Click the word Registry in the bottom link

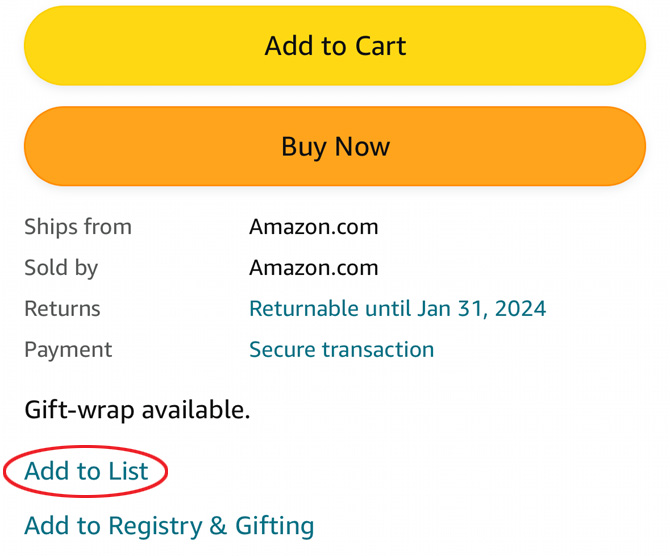pyautogui.click(x=155, y=526)
